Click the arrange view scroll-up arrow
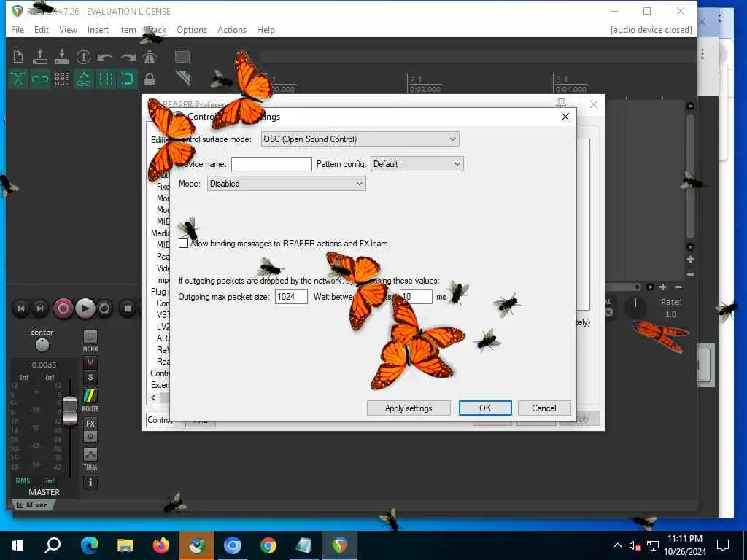Screen dimensions: 747x560 pos(690,106)
